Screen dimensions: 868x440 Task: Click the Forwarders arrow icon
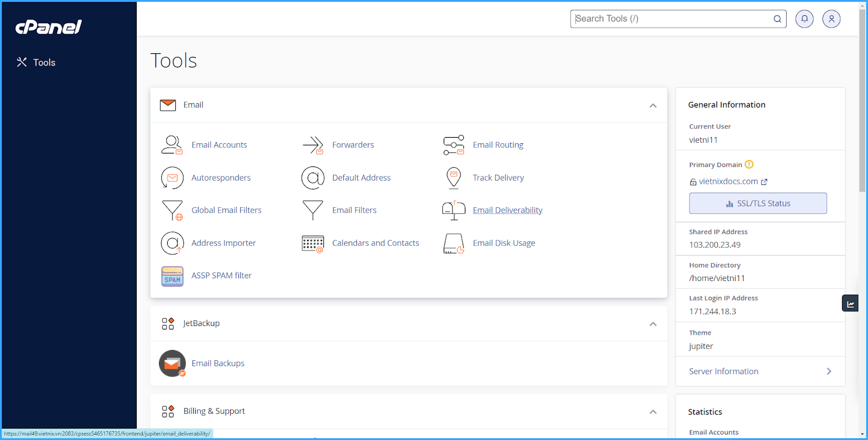[313, 145]
